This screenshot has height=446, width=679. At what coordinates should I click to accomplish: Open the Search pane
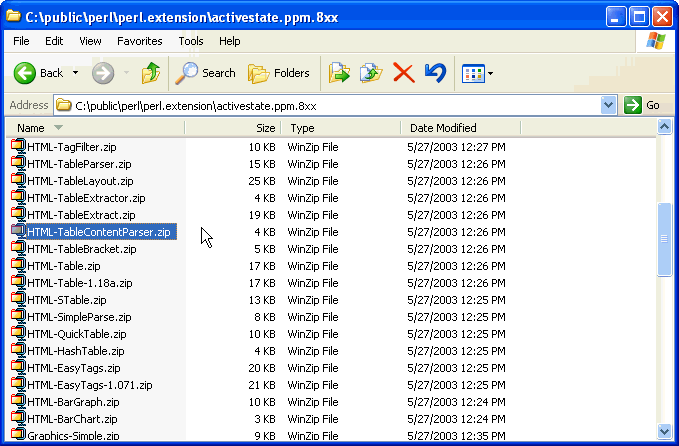tap(205, 73)
